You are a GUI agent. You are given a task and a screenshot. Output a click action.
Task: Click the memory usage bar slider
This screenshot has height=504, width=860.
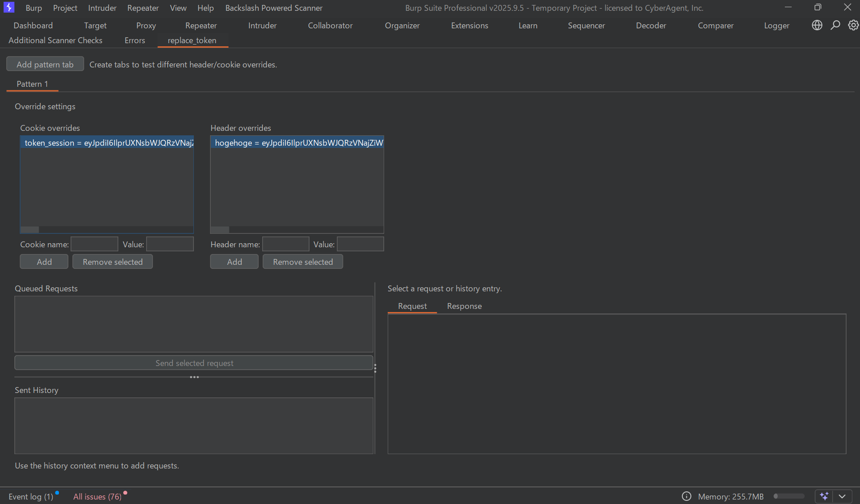click(789, 496)
